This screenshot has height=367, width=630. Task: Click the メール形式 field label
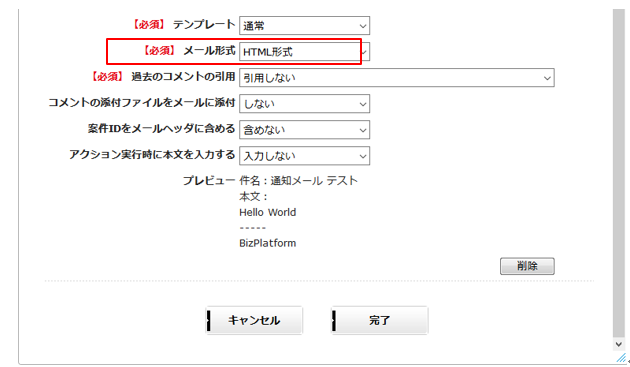pyautogui.click(x=209, y=51)
